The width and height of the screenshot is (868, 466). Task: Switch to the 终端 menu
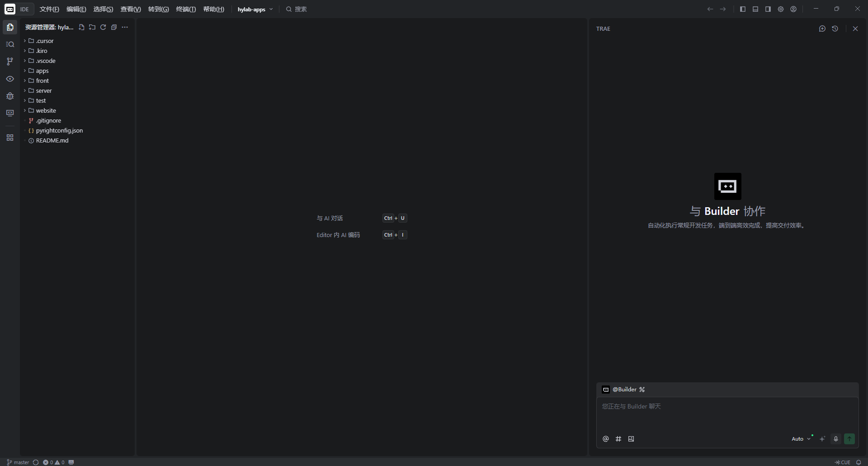tap(186, 9)
